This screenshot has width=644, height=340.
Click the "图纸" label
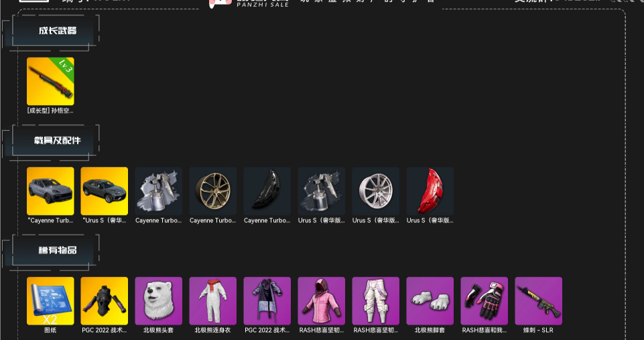tap(50, 330)
